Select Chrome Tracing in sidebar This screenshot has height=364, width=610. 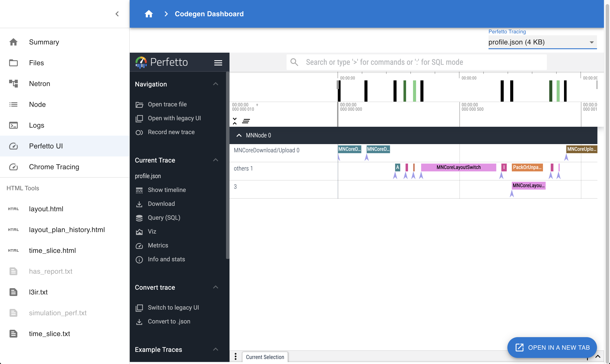(x=54, y=167)
